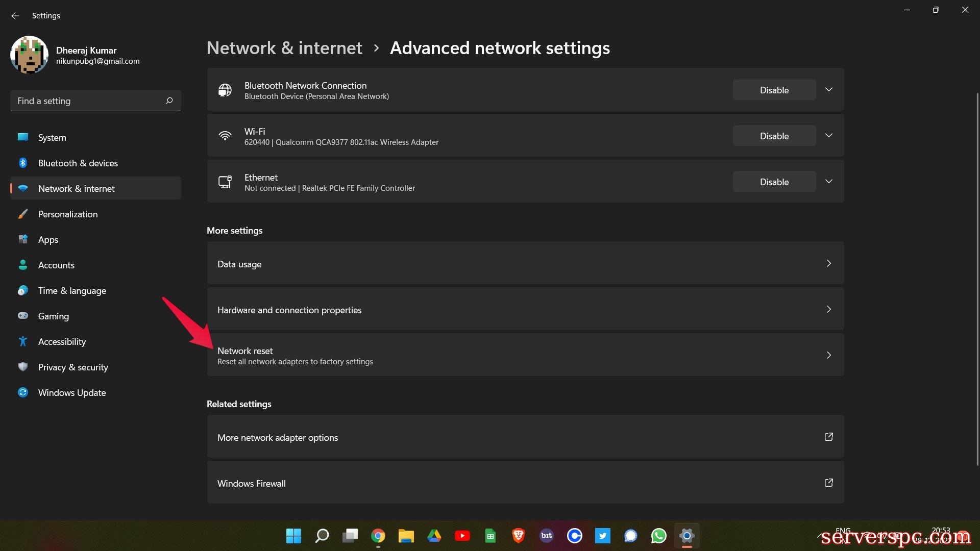The image size is (980, 551).
Task: Expand Wi-Fi adapter details chevron
Action: pyautogui.click(x=829, y=136)
